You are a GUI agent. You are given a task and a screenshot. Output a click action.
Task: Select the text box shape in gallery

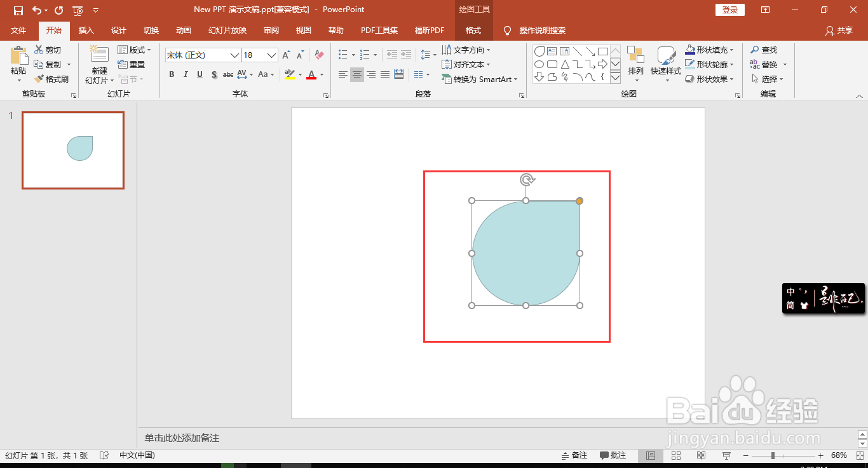pyautogui.click(x=552, y=52)
